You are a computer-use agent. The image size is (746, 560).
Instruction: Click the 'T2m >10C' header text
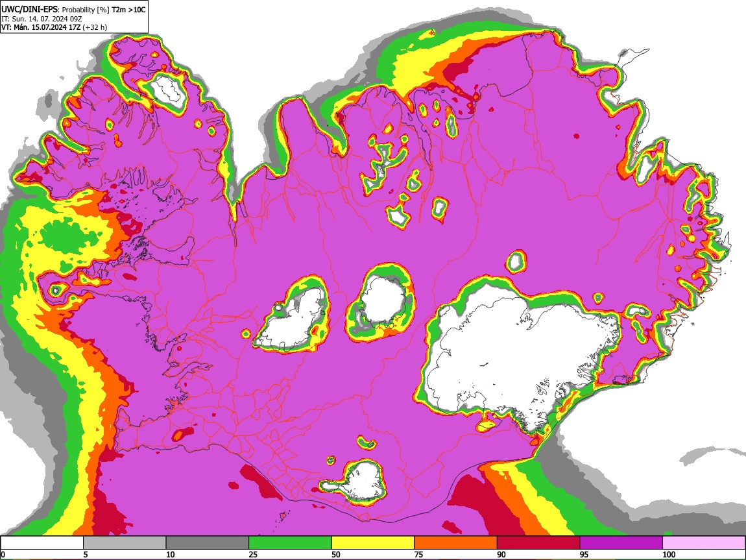[x=128, y=10]
